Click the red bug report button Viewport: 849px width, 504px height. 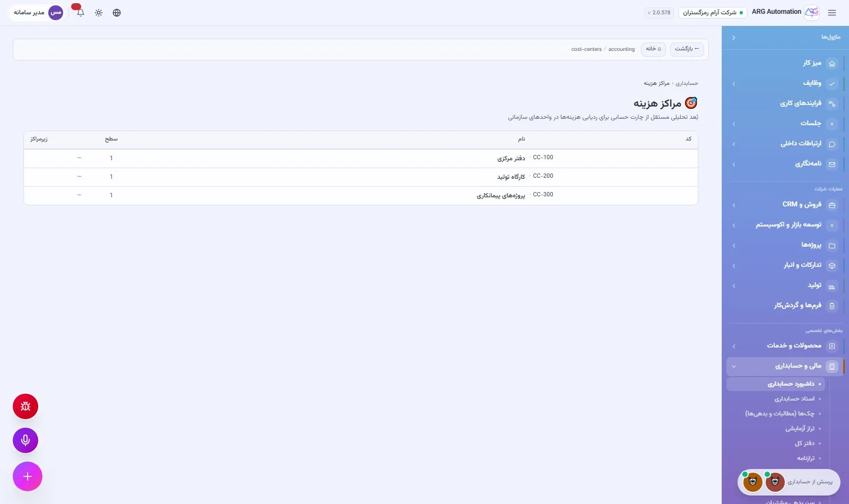25,406
